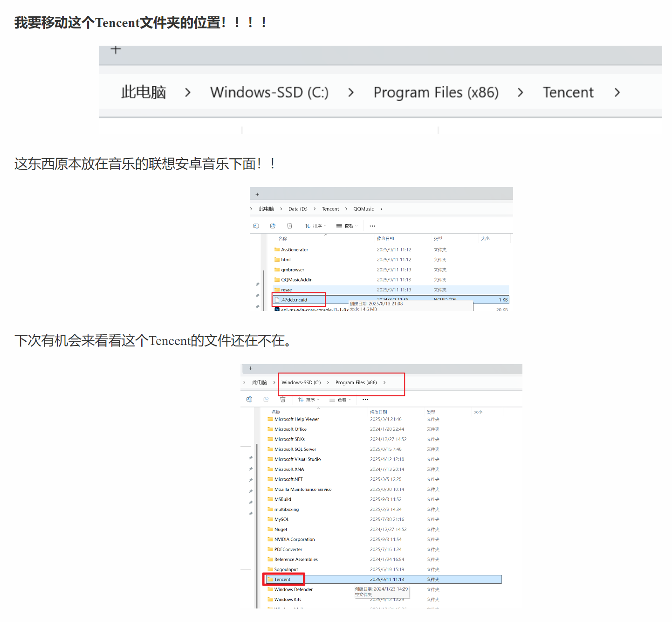Expand the chevron after QQMusic in the breadcrumb

381,209
